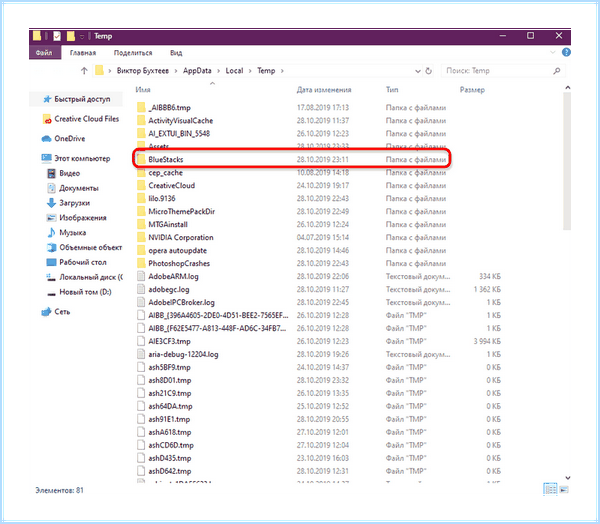Open the Файл ribbon tab
600x524 pixels.
coord(44,53)
